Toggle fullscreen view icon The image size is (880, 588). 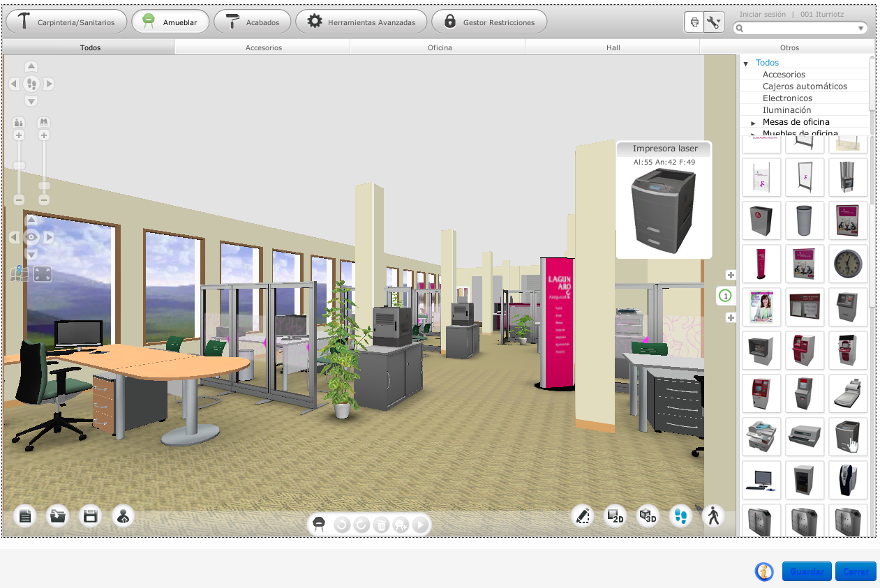[43, 273]
